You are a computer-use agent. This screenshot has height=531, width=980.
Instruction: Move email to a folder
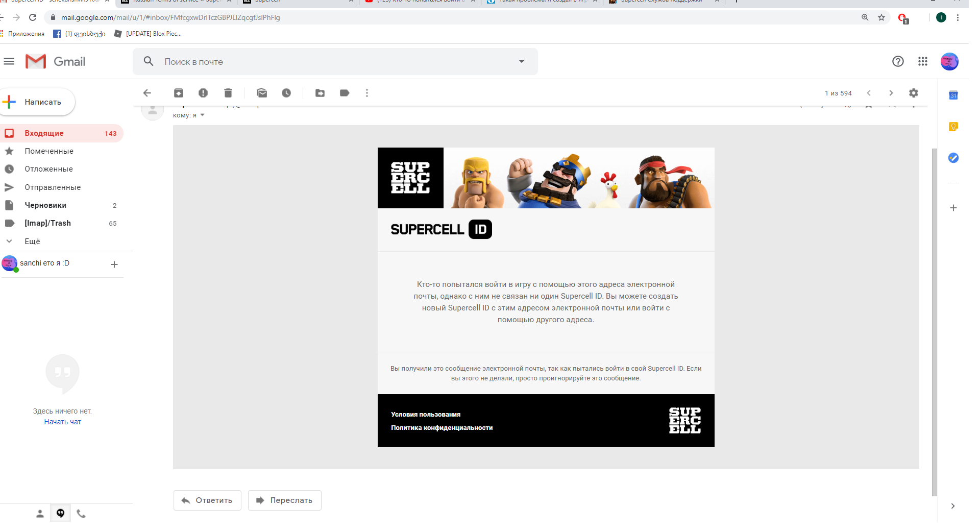point(320,93)
